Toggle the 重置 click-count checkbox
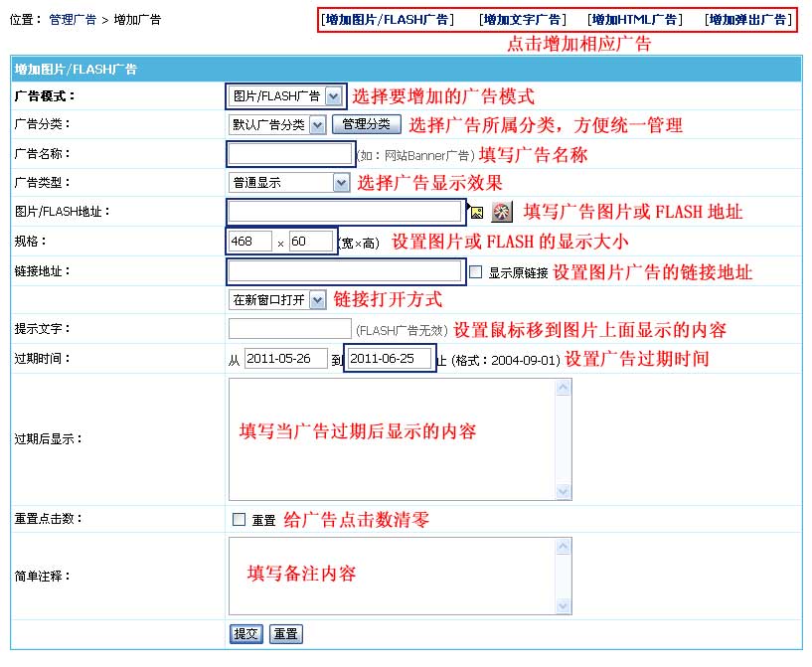This screenshot has width=812, height=667. click(239, 519)
